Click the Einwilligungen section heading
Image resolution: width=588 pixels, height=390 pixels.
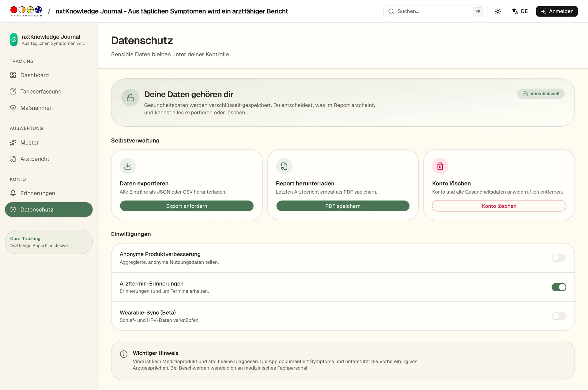pyautogui.click(x=131, y=234)
